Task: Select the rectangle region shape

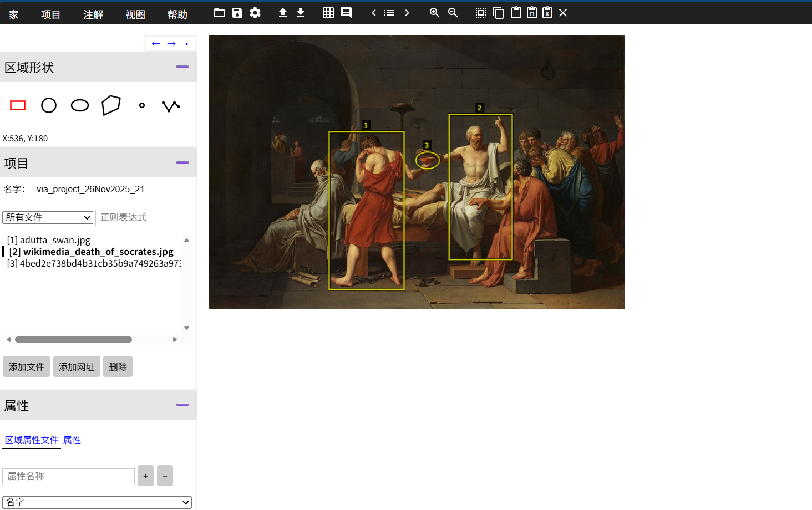Action: 18,105
